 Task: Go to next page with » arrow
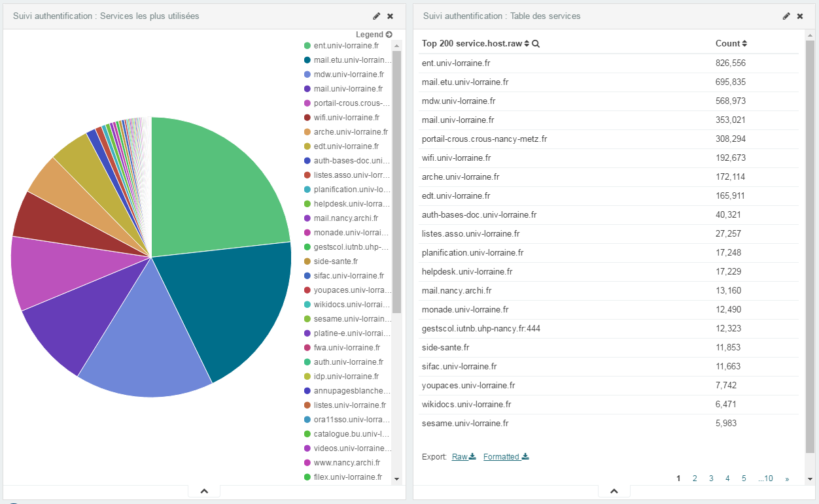click(x=786, y=479)
